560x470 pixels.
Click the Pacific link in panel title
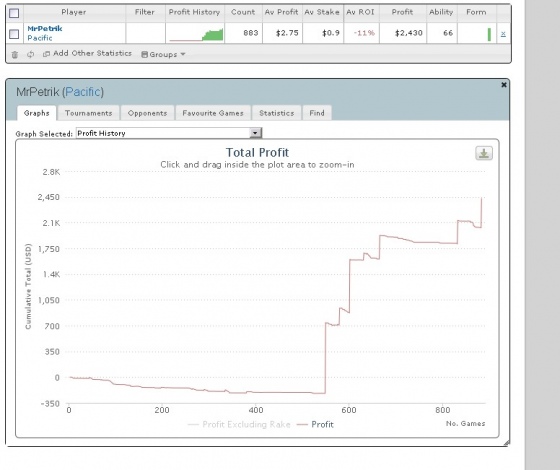point(84,92)
